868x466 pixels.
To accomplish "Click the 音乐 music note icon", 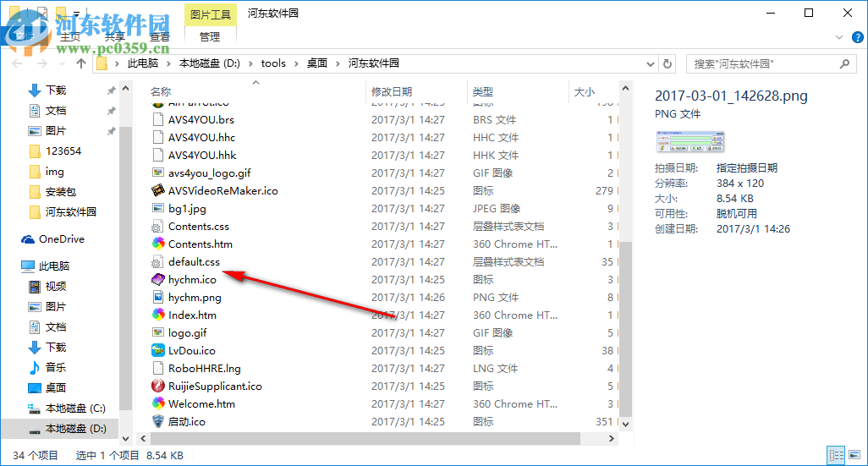I will click(35, 368).
